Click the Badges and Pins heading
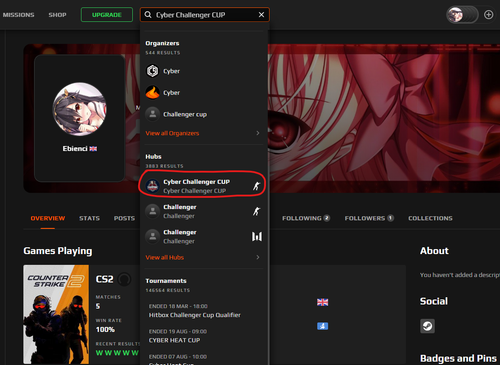 pos(458,358)
